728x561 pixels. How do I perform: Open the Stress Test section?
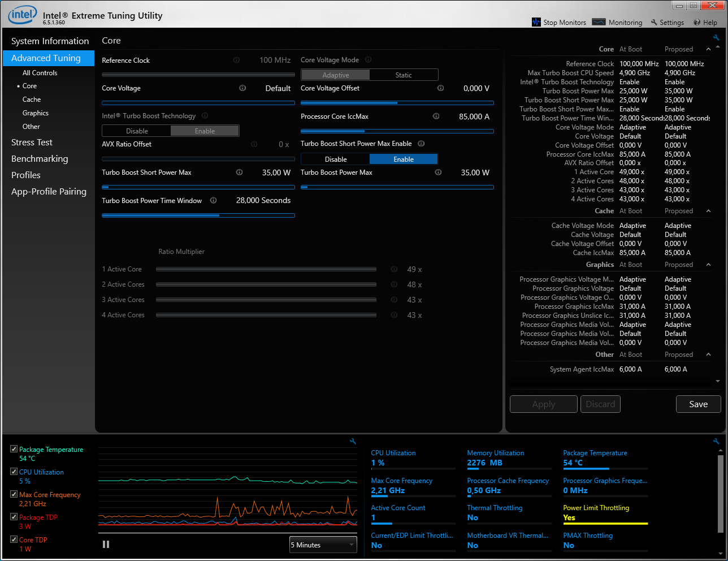click(x=32, y=143)
